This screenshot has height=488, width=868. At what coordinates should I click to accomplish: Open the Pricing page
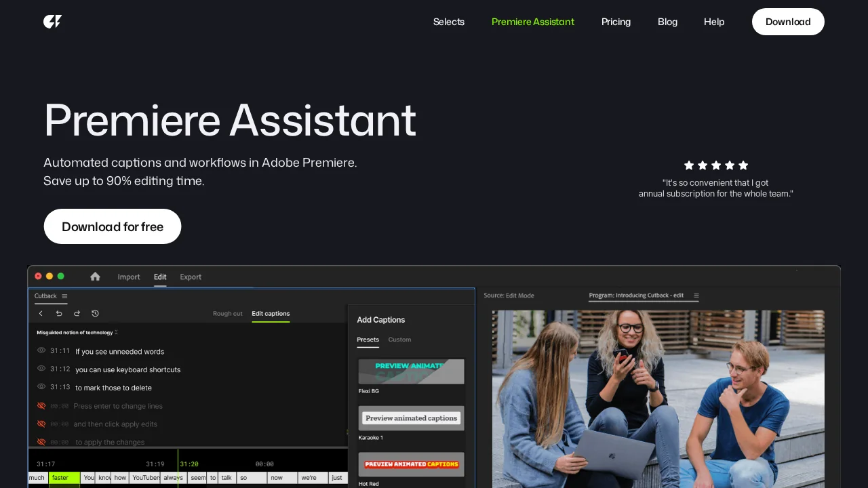616,22
